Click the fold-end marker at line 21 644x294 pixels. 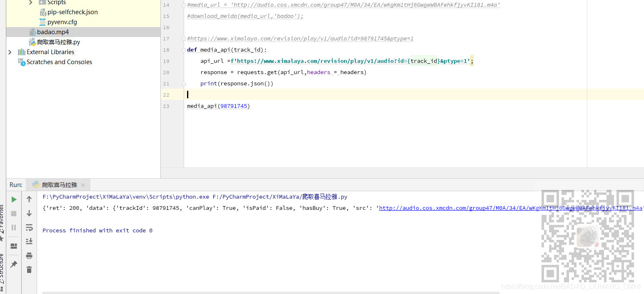(x=183, y=84)
